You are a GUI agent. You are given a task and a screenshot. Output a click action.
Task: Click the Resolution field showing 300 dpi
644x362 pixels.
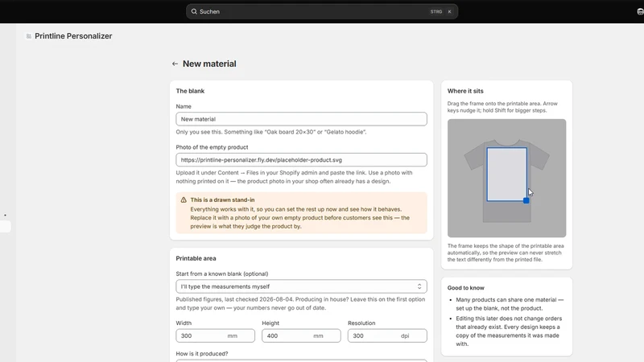point(387,335)
